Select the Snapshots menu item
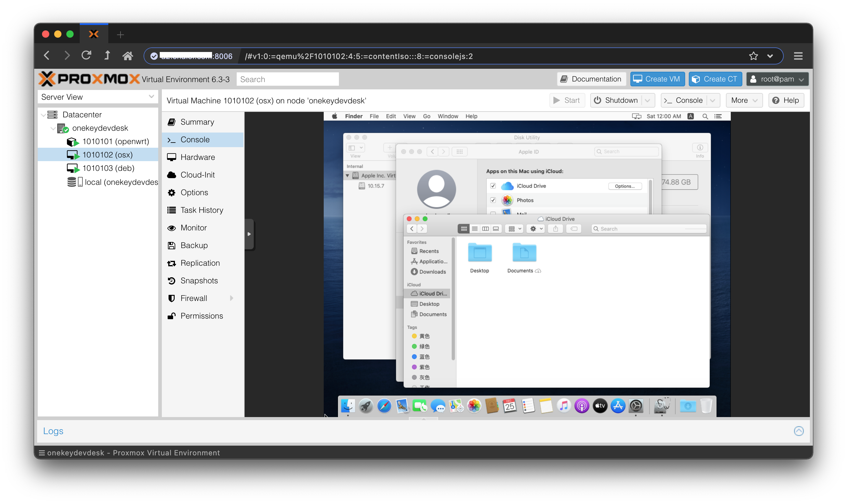 pos(199,281)
